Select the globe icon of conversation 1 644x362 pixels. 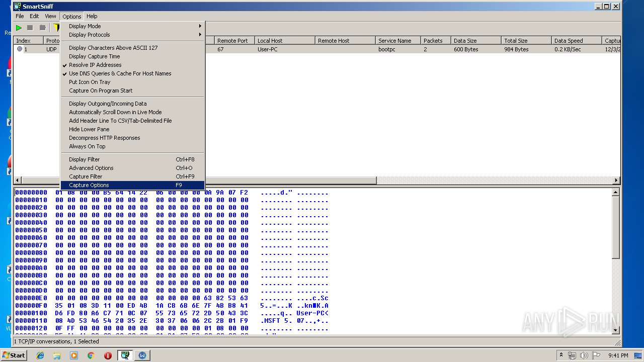20,49
